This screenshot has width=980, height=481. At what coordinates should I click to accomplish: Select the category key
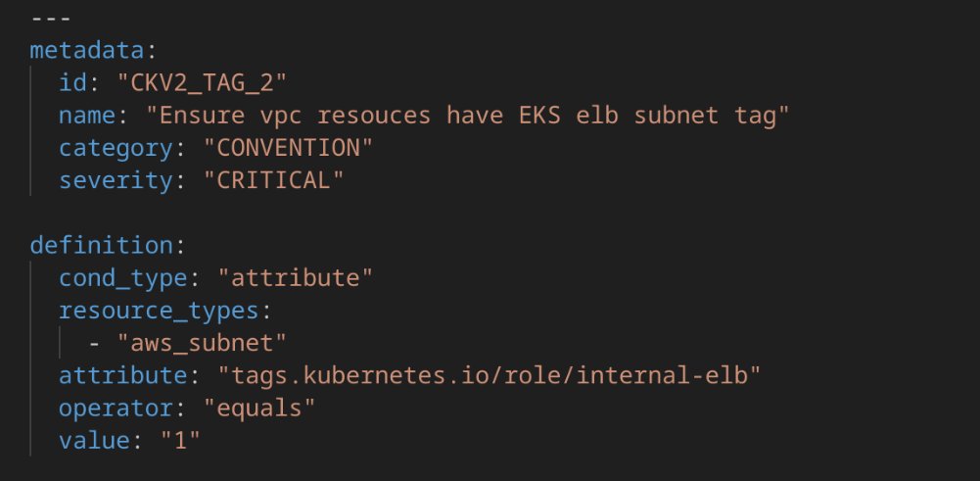(x=115, y=148)
